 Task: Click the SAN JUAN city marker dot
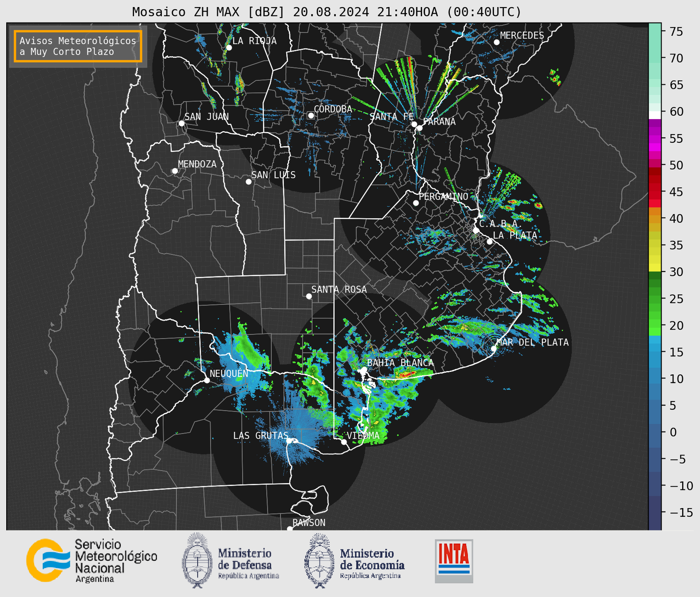pos(181,123)
